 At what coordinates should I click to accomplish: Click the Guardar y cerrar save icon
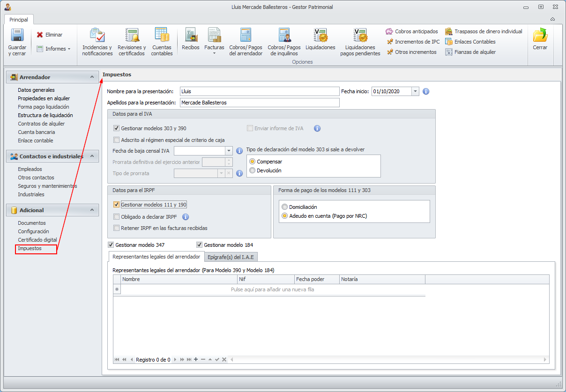17,36
